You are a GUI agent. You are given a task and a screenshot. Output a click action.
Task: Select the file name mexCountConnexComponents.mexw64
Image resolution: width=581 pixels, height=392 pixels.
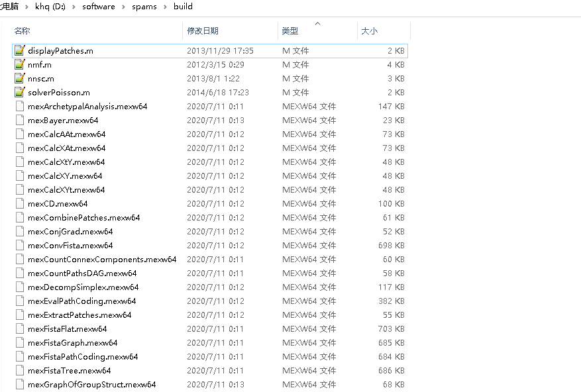click(102, 259)
